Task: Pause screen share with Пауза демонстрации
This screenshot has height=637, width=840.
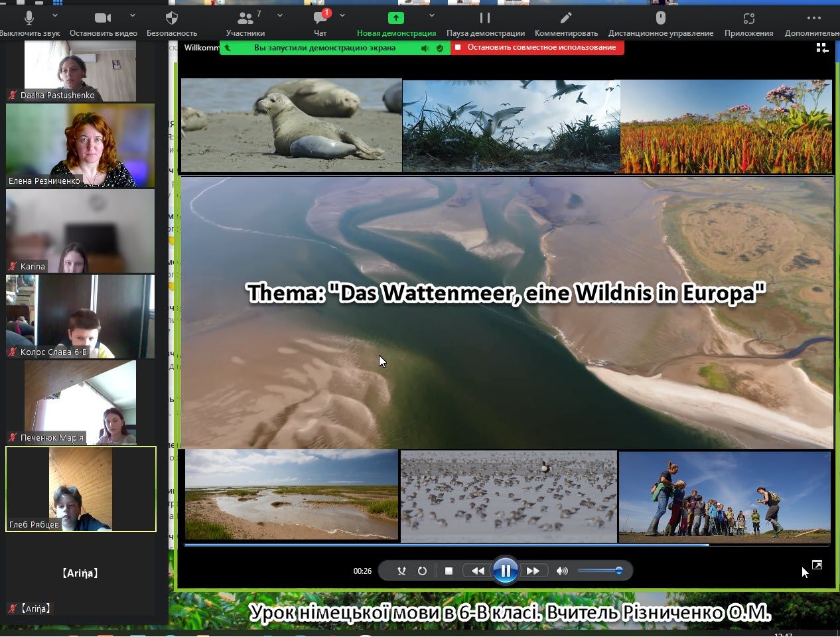Action: (x=485, y=19)
